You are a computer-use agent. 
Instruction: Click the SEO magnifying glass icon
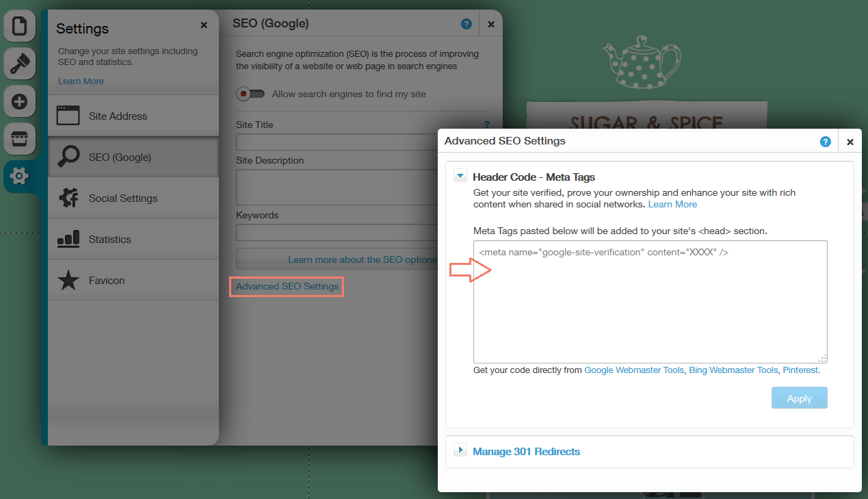click(x=68, y=157)
